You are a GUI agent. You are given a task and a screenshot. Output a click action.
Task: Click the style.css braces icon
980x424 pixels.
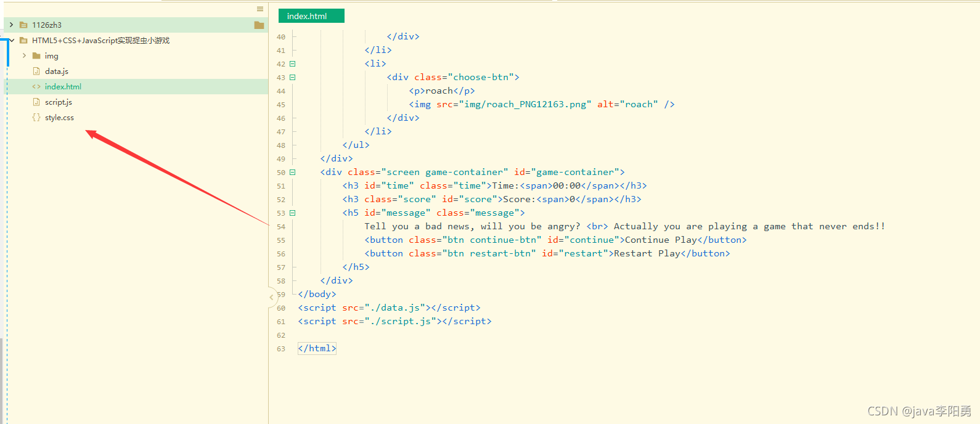(36, 117)
